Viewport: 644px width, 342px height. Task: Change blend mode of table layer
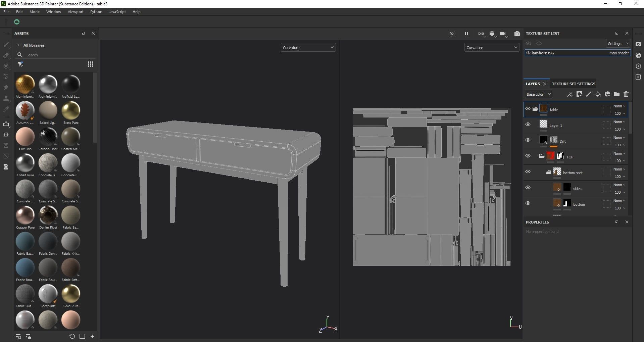click(619, 106)
